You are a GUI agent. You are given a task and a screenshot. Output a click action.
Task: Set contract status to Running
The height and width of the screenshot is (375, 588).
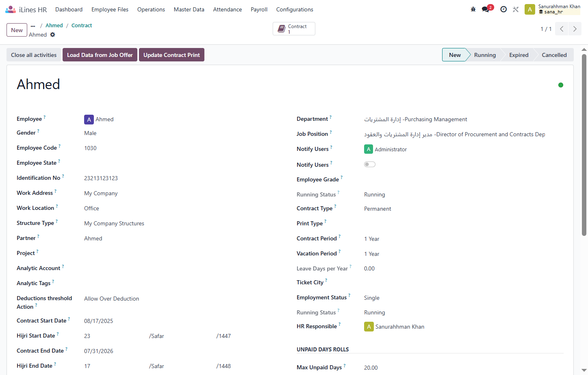[485, 55]
